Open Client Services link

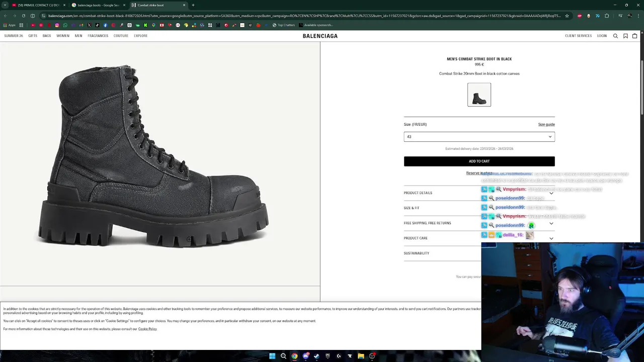pyautogui.click(x=578, y=36)
